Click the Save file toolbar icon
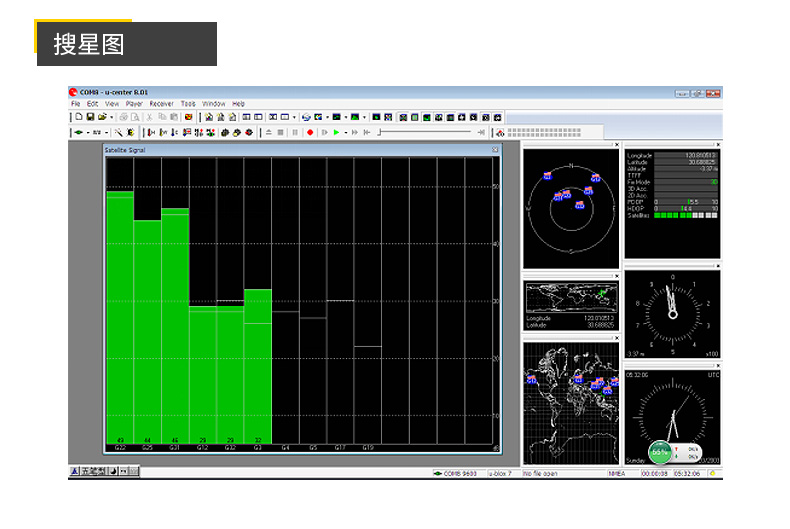Image resolution: width=790 pixels, height=529 pixels. tap(89, 117)
